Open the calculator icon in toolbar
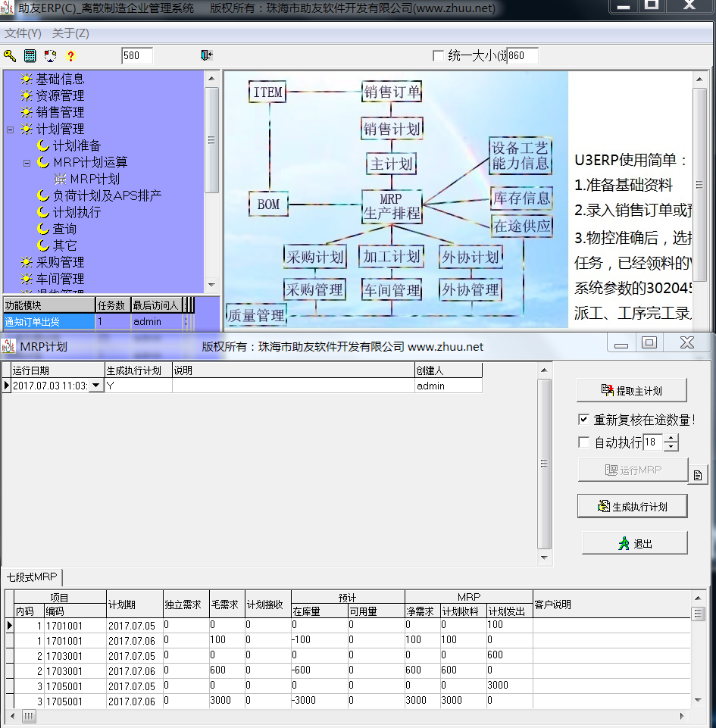The image size is (716, 728). tap(30, 55)
